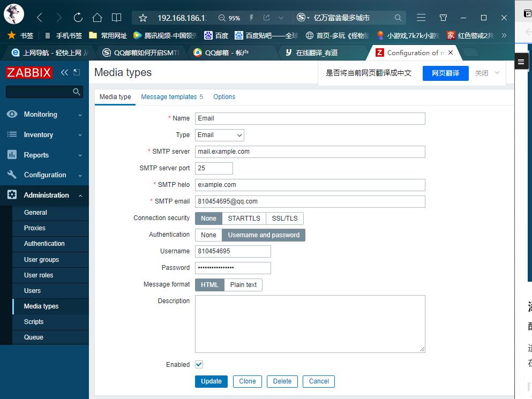Expand the Inventory menu section
Screen dimensions: 532x399
coord(80,135)
